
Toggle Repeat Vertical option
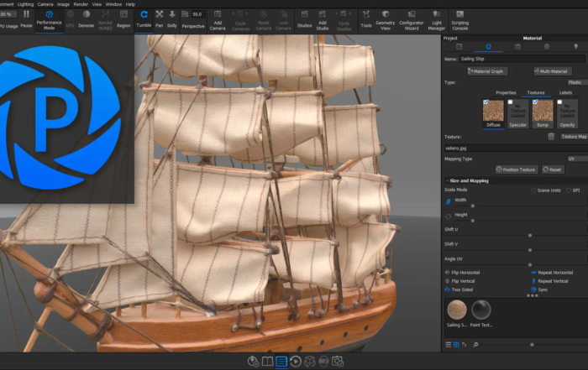[x=549, y=281]
